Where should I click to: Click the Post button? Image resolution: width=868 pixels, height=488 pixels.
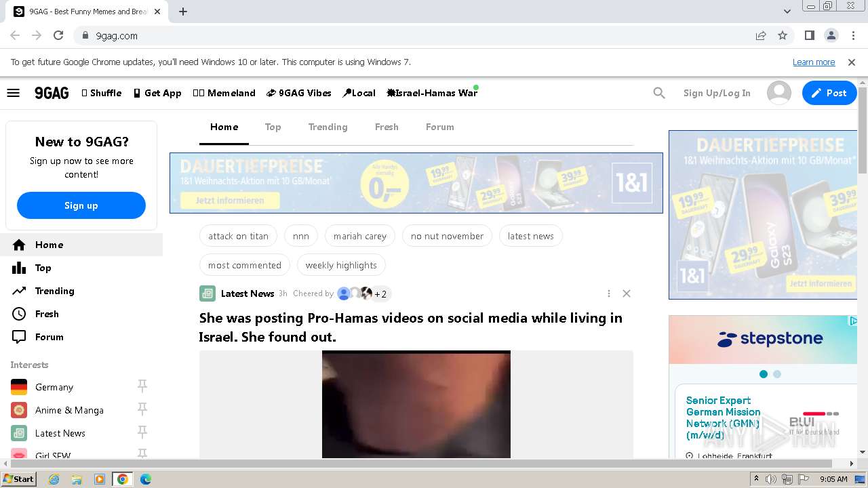pos(829,93)
